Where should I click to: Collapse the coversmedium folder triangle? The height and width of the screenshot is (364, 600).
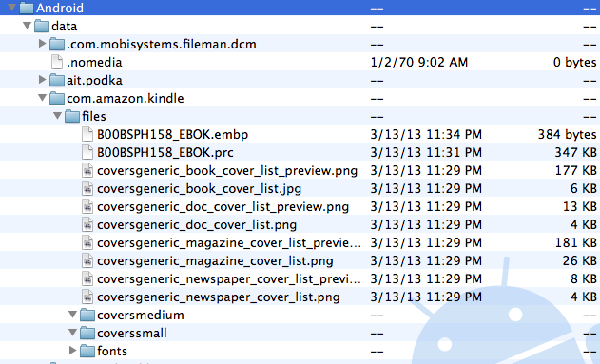[x=72, y=315]
